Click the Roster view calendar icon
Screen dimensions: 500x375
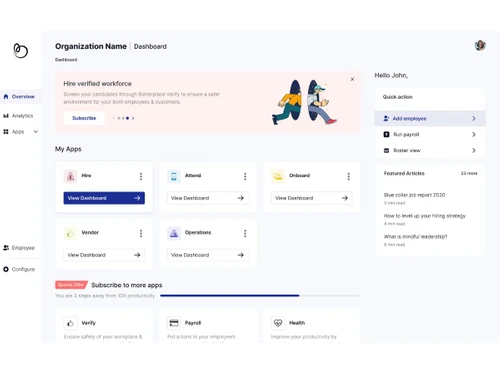click(386, 150)
